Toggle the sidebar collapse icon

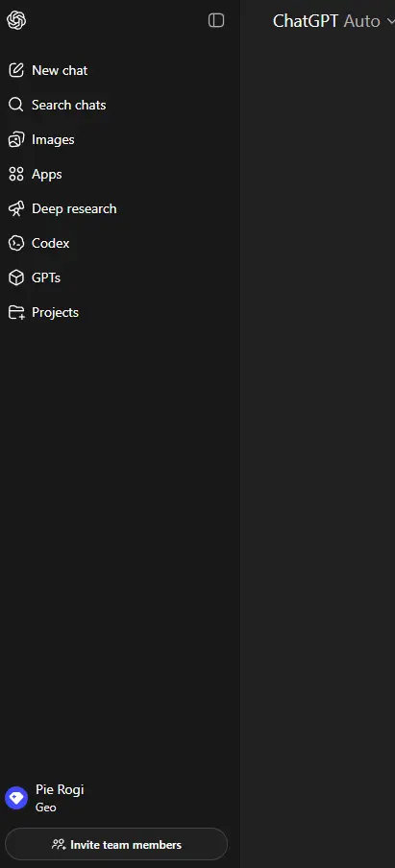(x=216, y=20)
